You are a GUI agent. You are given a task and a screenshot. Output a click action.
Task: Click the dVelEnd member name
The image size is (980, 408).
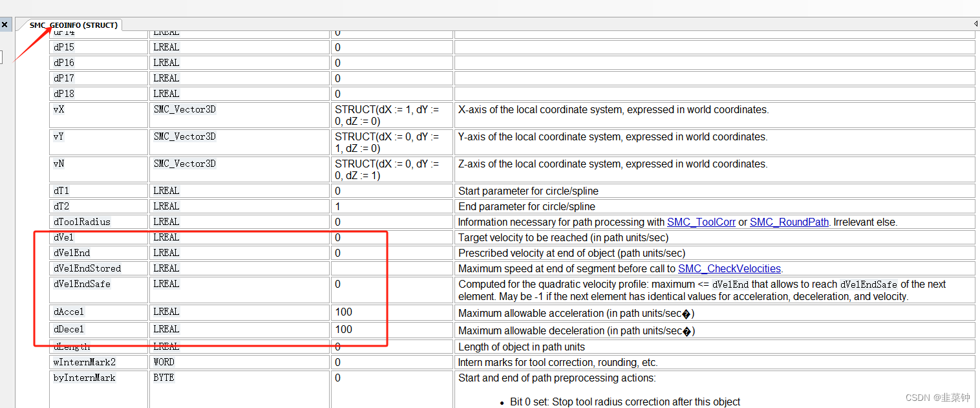pos(72,253)
